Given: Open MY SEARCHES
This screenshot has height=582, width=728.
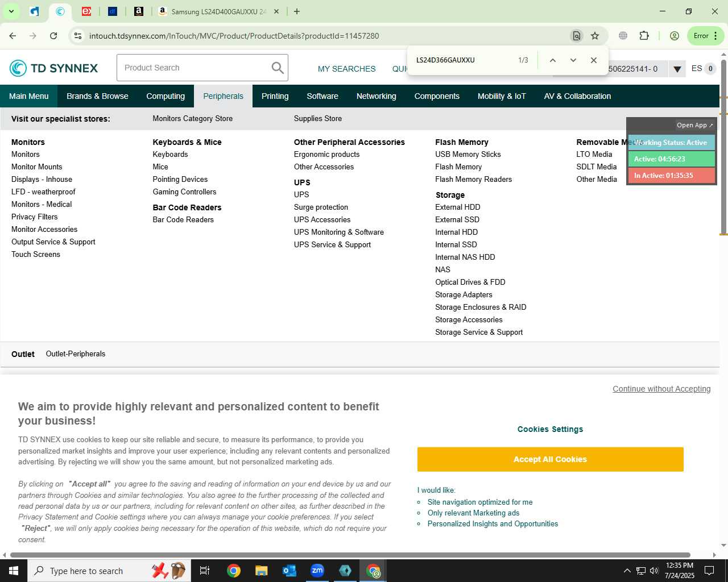Looking at the screenshot, I should tap(347, 69).
